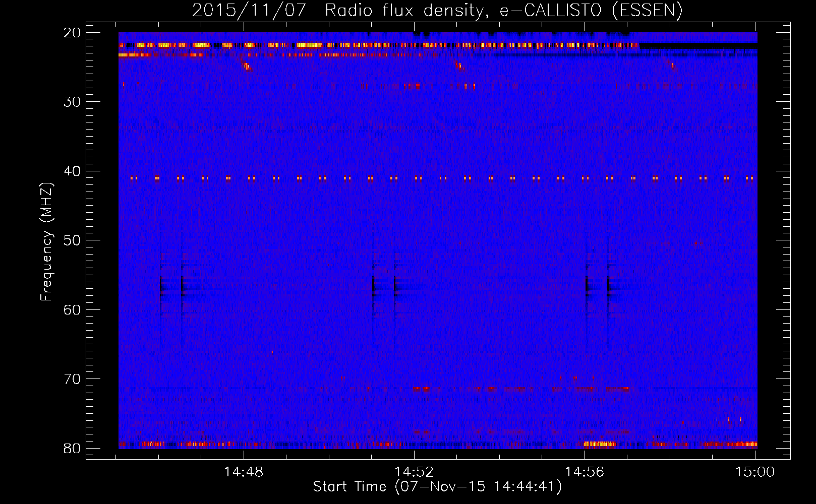The width and height of the screenshot is (816, 504).
Task: Select the 15:00 time tick label
Action: click(x=755, y=472)
